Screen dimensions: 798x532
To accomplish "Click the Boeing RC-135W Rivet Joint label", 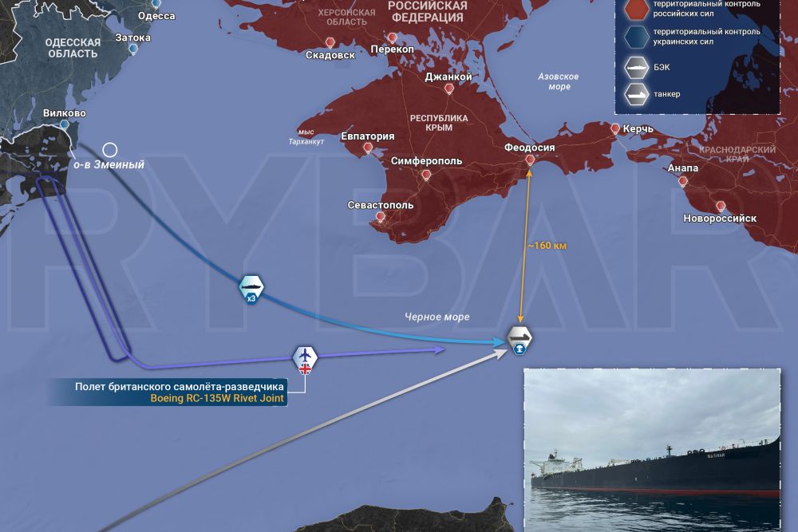I will pos(217,398).
